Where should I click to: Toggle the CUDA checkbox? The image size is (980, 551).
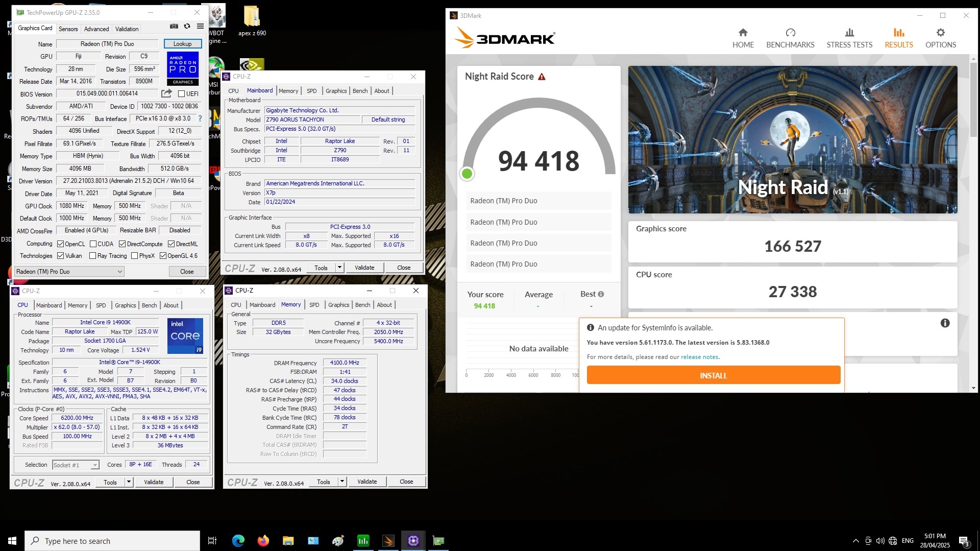(93, 244)
